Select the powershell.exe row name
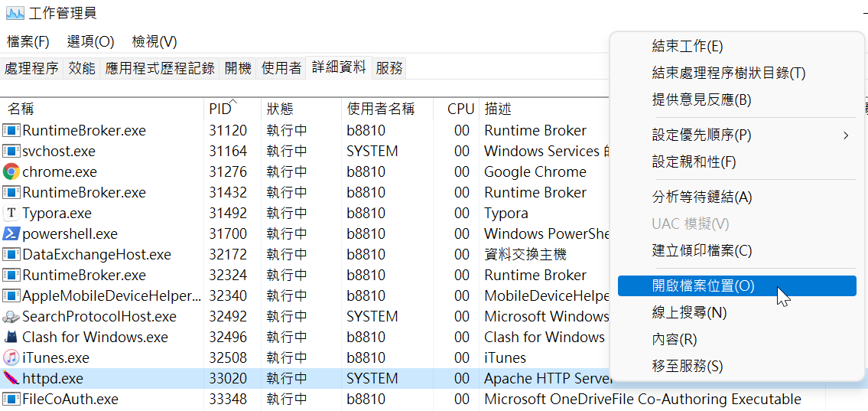Image resolution: width=868 pixels, height=411 pixels. coord(70,233)
